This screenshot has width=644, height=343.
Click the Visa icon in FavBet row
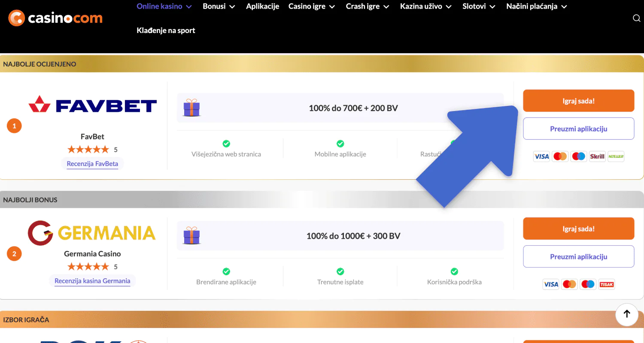[x=541, y=156]
